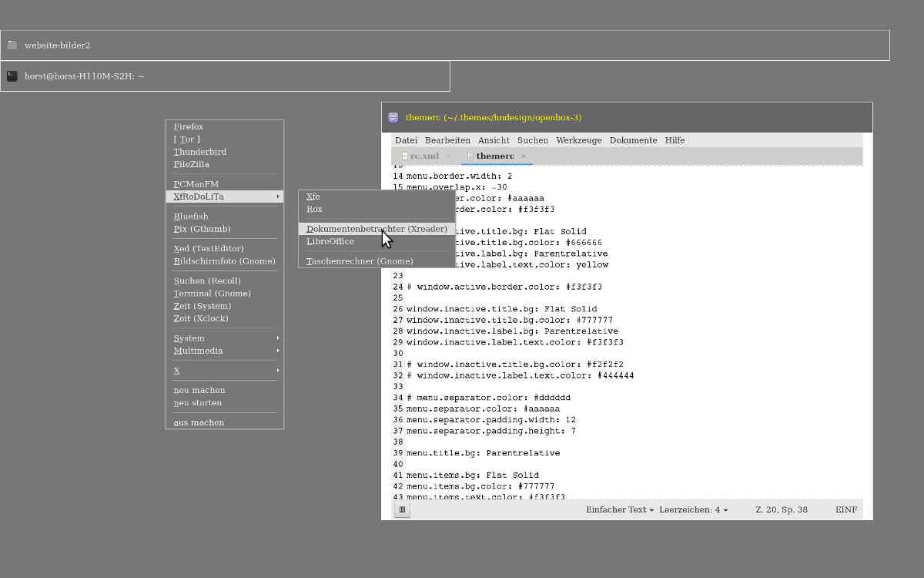Toggle the side pane button in the status bar
924x578 pixels.
tap(402, 509)
